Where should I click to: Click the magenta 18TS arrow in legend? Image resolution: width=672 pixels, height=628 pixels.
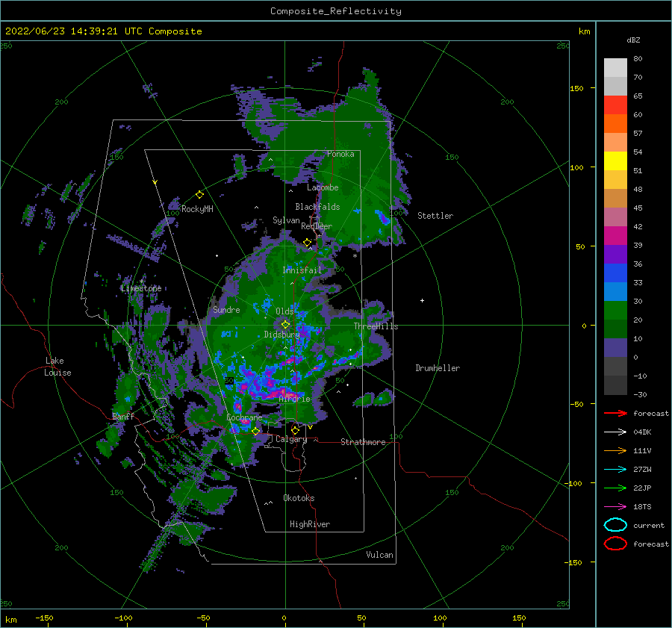click(x=615, y=507)
